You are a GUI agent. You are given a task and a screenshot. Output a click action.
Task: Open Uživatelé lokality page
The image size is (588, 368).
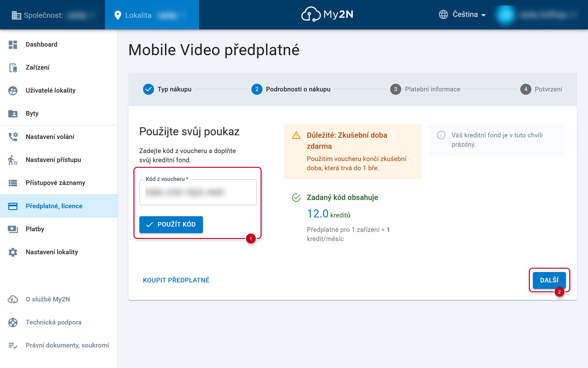point(58,90)
